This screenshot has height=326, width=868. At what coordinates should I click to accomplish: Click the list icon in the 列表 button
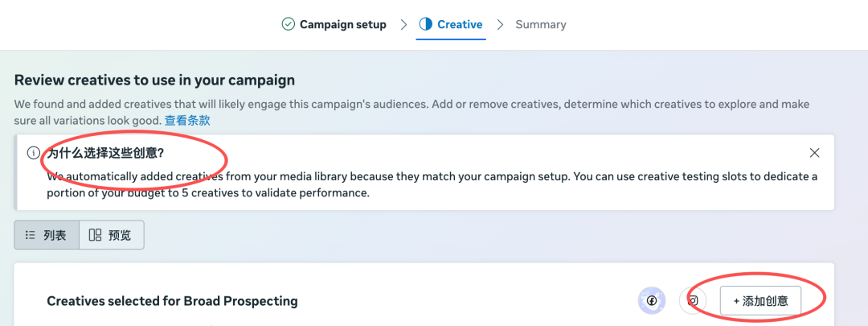pos(31,235)
